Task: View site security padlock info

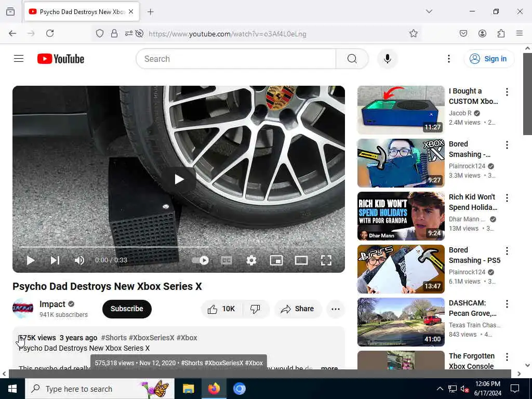Action: click(114, 33)
